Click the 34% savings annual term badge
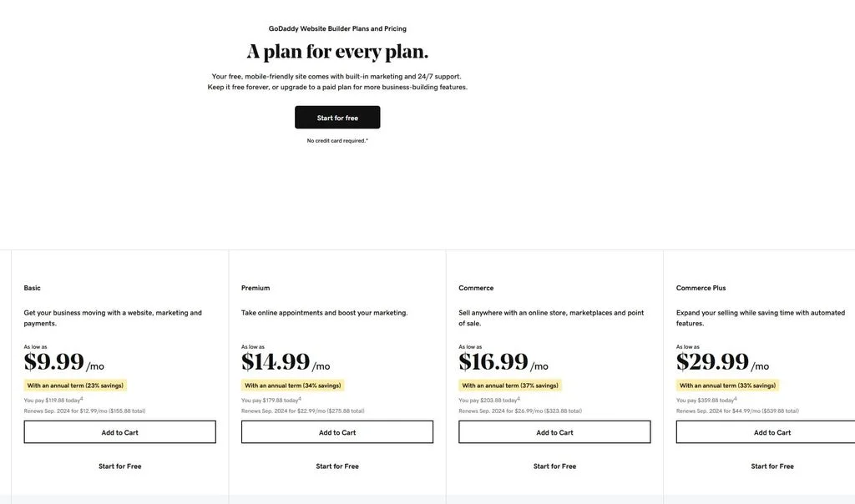855x504 pixels. point(293,386)
